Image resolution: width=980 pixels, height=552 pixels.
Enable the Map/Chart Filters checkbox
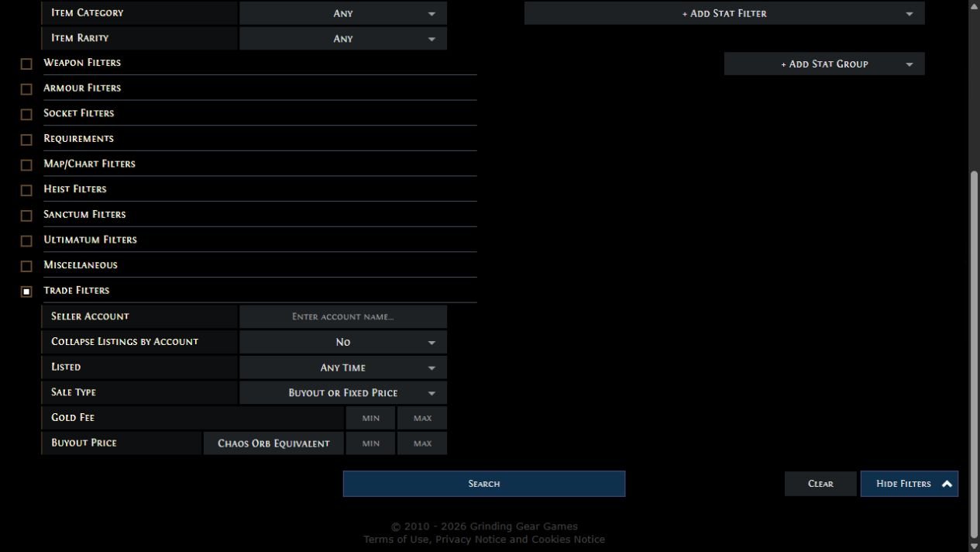(26, 165)
